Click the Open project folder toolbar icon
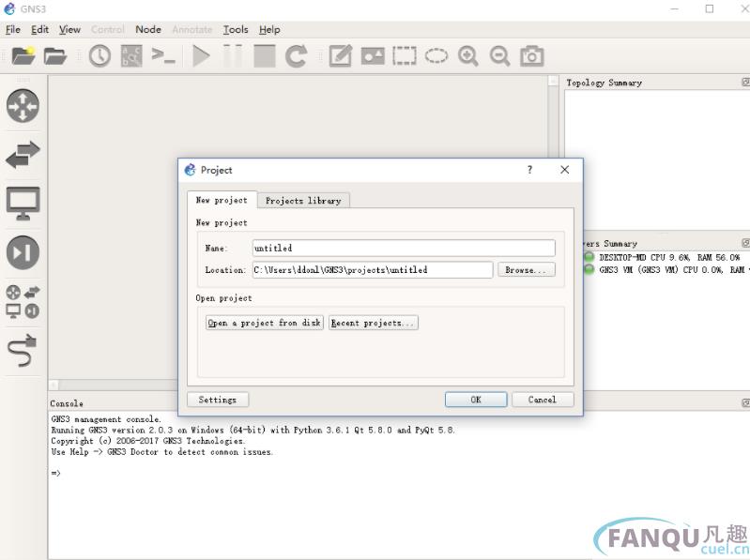This screenshot has height=560, width=750. tap(55, 56)
